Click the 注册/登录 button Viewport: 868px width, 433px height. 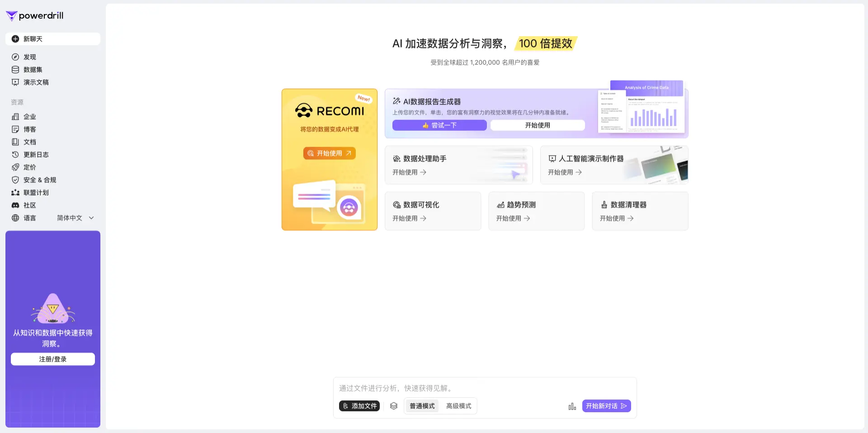click(x=53, y=359)
